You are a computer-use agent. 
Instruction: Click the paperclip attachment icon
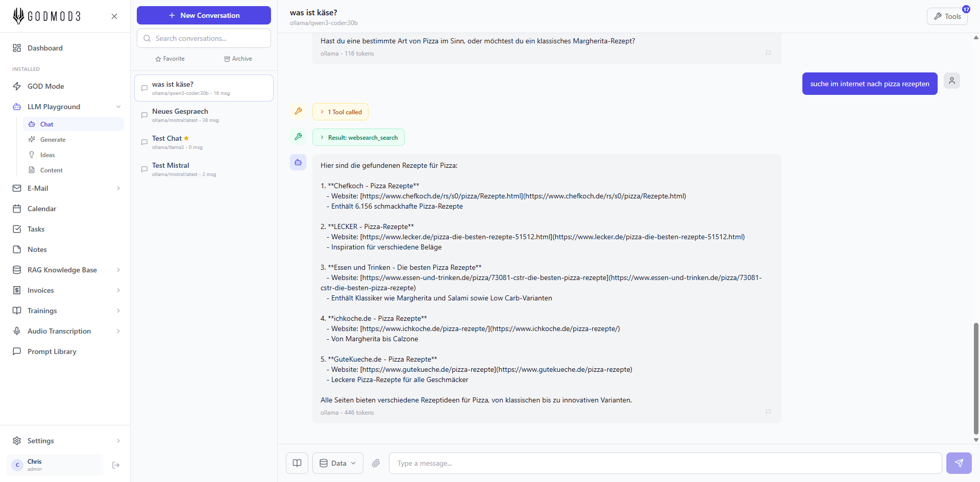376,463
